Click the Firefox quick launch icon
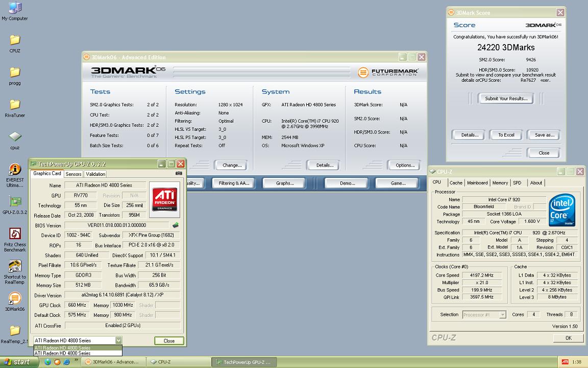588x368 pixels. click(57, 362)
